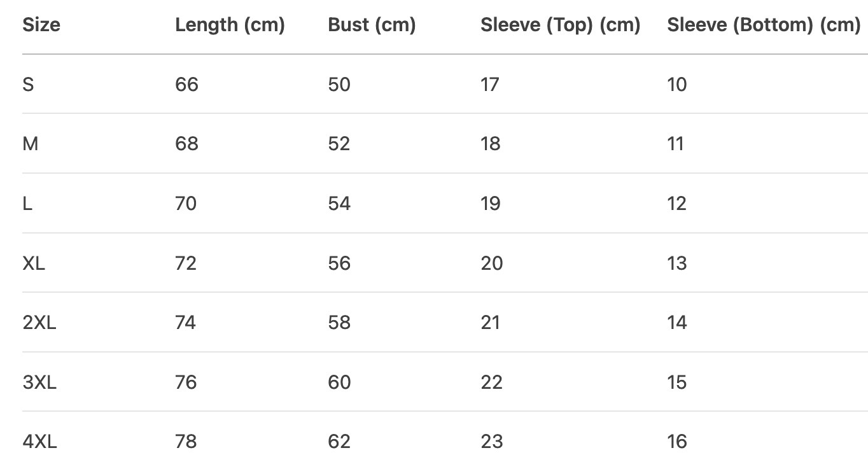Select the L size row label
This screenshot has width=868, height=462.
tap(27, 204)
